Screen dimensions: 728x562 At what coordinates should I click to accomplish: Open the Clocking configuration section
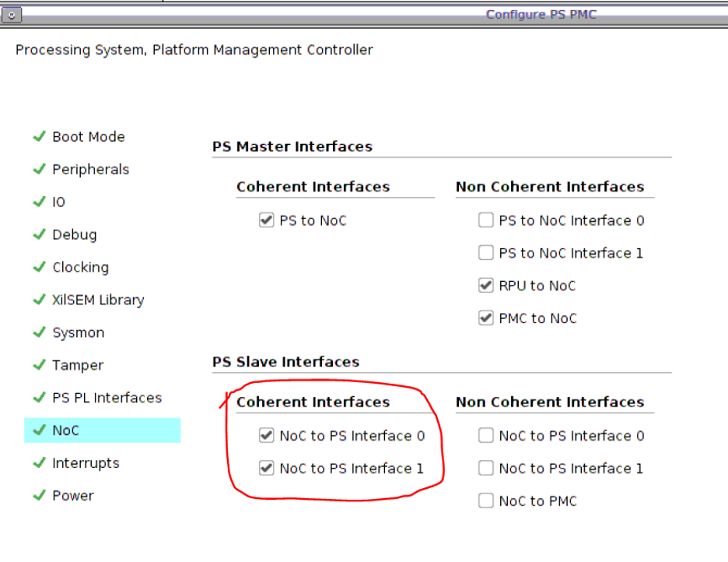80,268
